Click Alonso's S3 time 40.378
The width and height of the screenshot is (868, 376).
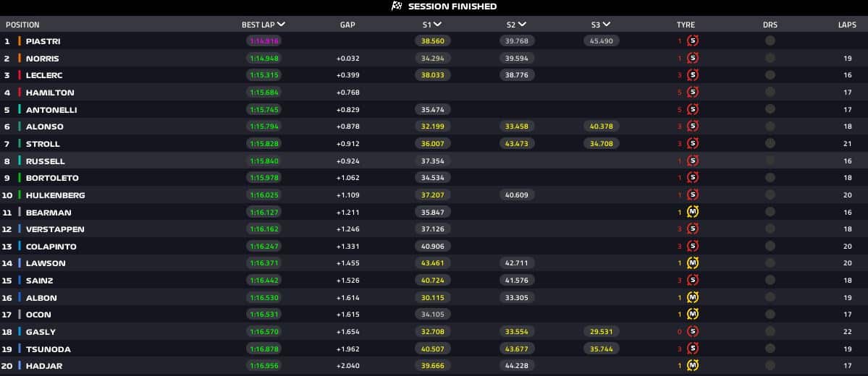pos(601,127)
